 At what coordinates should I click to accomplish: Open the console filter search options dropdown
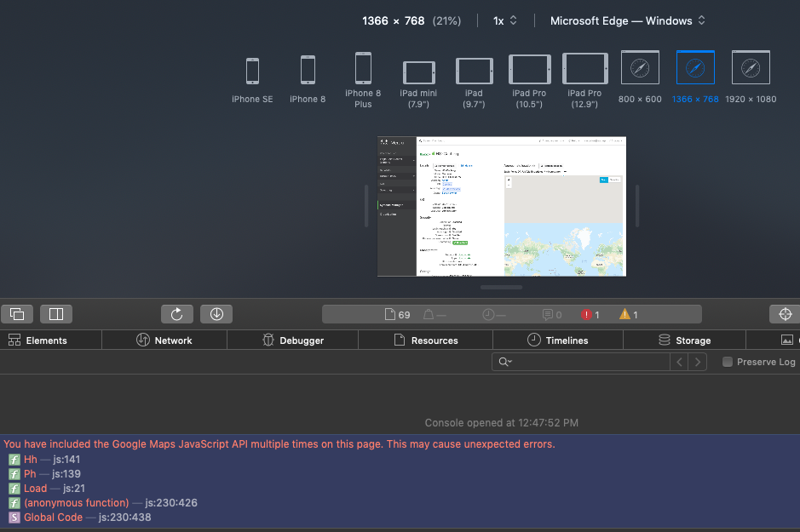pos(505,362)
